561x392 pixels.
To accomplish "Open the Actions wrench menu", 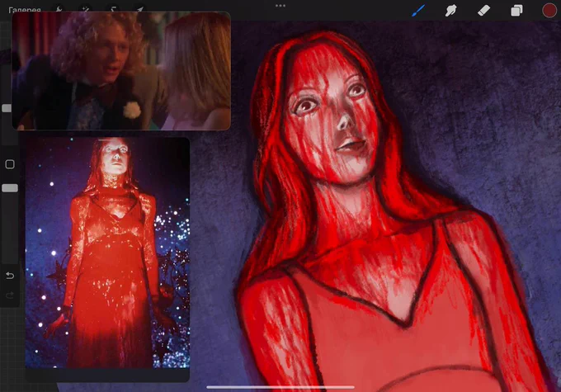I will pos(59,9).
